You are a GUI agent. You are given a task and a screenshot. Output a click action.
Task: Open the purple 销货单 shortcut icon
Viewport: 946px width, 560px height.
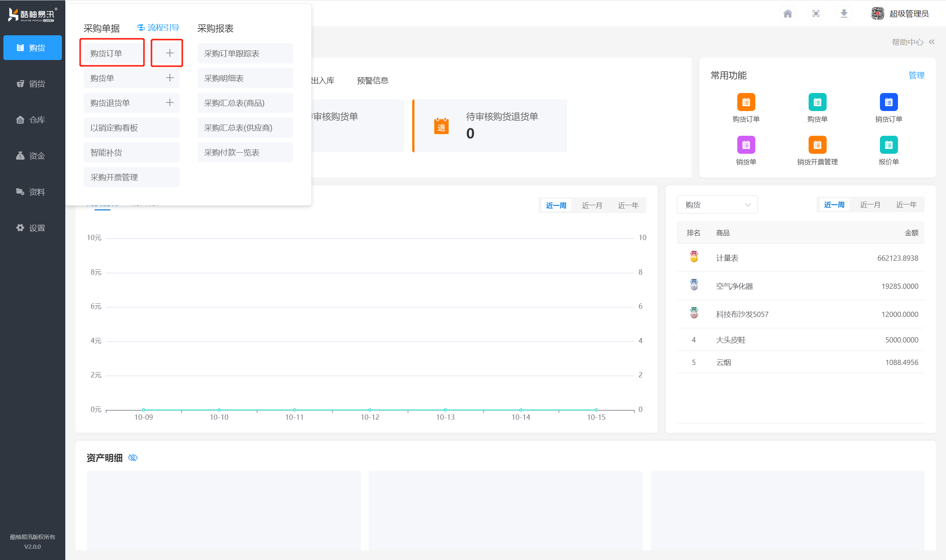[x=746, y=145]
